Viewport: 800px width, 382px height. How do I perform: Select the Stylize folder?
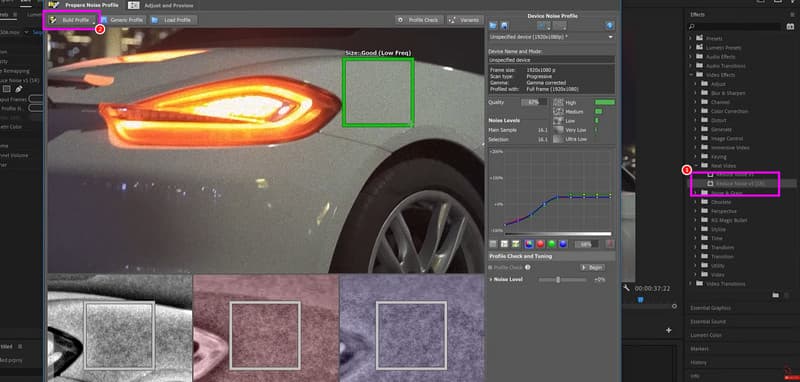pos(714,229)
